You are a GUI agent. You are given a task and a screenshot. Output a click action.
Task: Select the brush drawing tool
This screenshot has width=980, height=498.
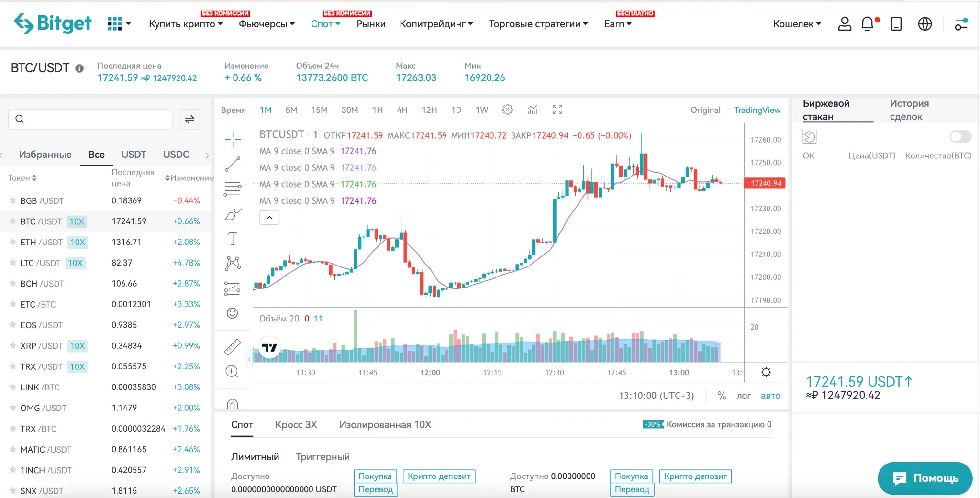point(233,214)
